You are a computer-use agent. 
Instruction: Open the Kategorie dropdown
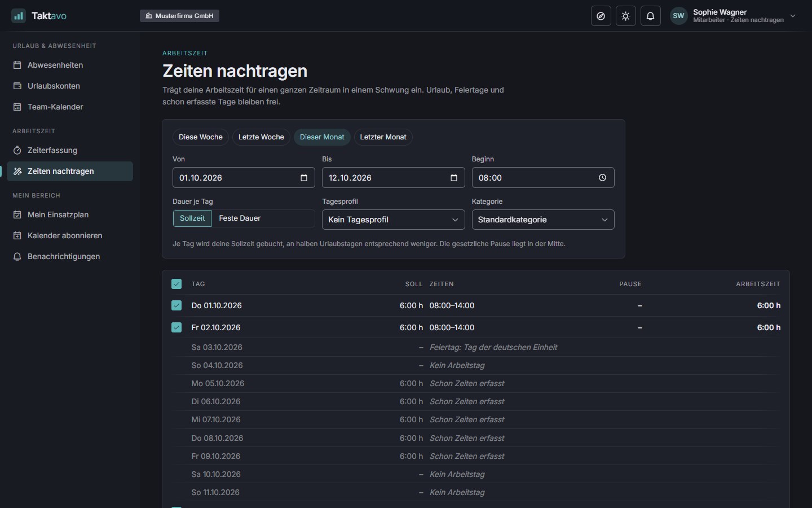(543, 220)
